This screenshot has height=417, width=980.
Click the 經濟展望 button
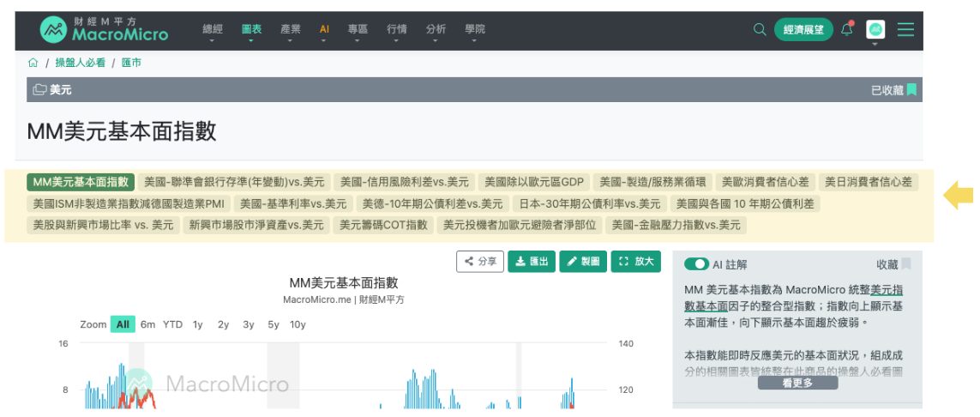(x=803, y=29)
